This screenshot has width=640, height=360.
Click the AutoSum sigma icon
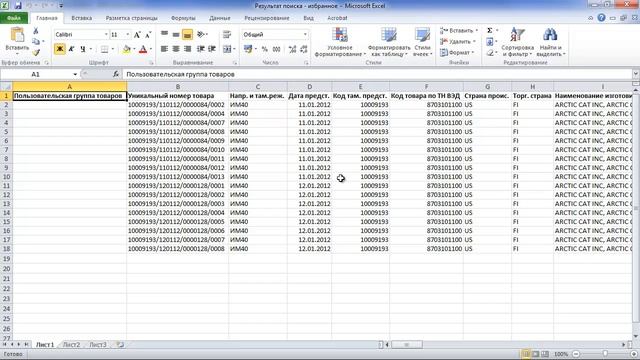(x=490, y=31)
